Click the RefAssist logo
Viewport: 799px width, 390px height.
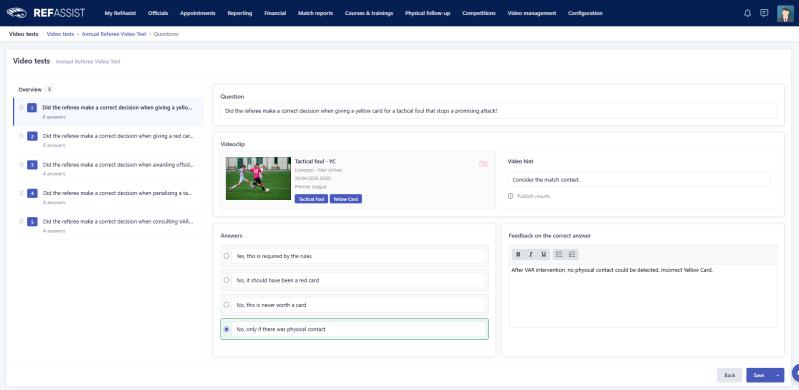(45, 13)
